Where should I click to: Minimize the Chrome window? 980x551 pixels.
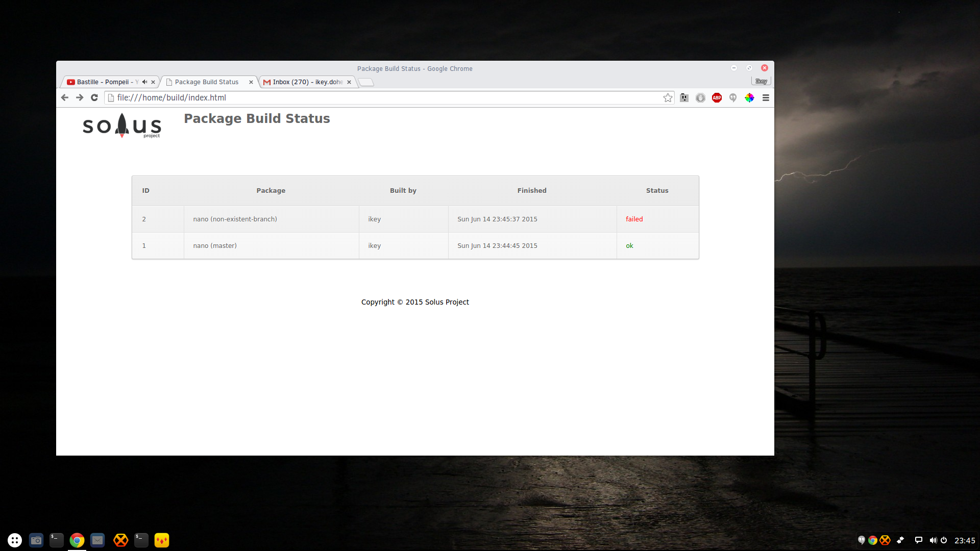(734, 68)
